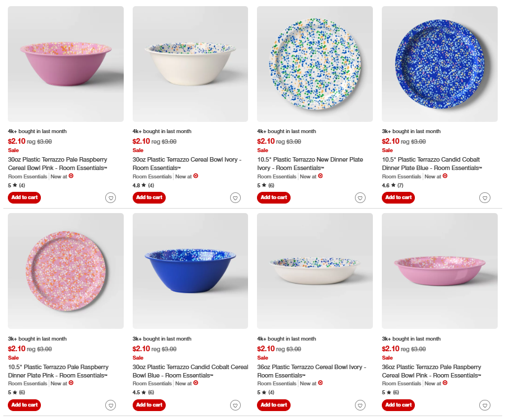The height and width of the screenshot is (420, 505).
Task: Favorite the Pale Raspberry Dinner Plate Pink
Action: (111, 405)
